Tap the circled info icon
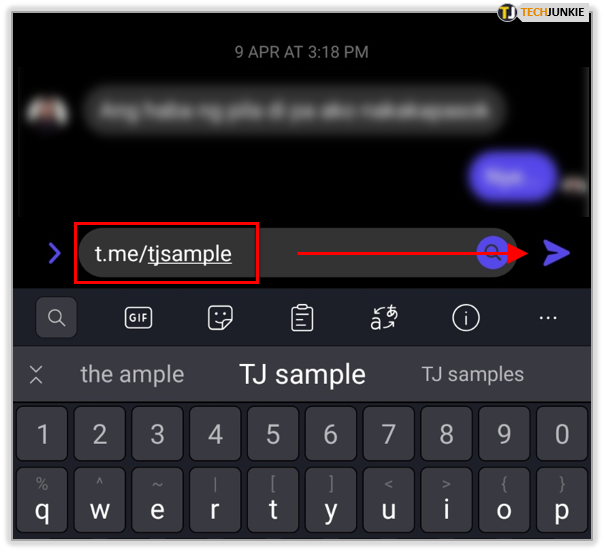Viewport: 604px width, 552px height. coord(466,318)
